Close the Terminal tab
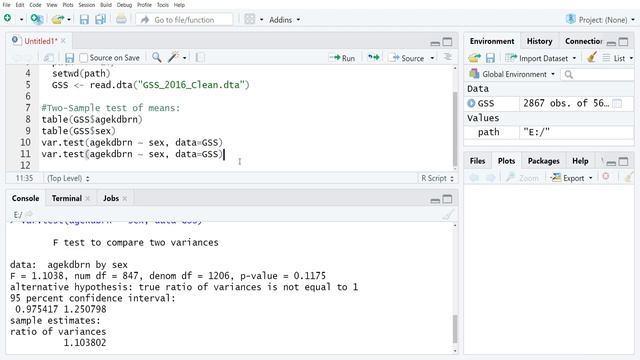 click(x=87, y=198)
